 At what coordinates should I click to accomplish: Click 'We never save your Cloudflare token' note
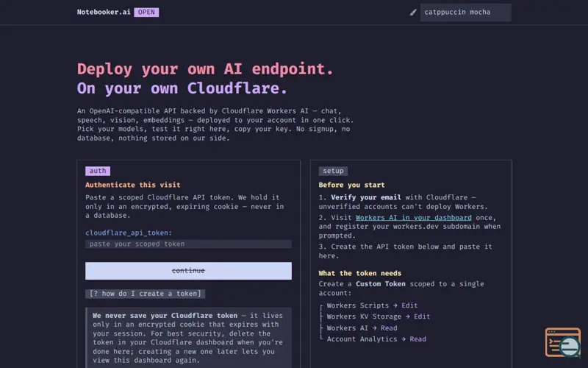pos(188,338)
